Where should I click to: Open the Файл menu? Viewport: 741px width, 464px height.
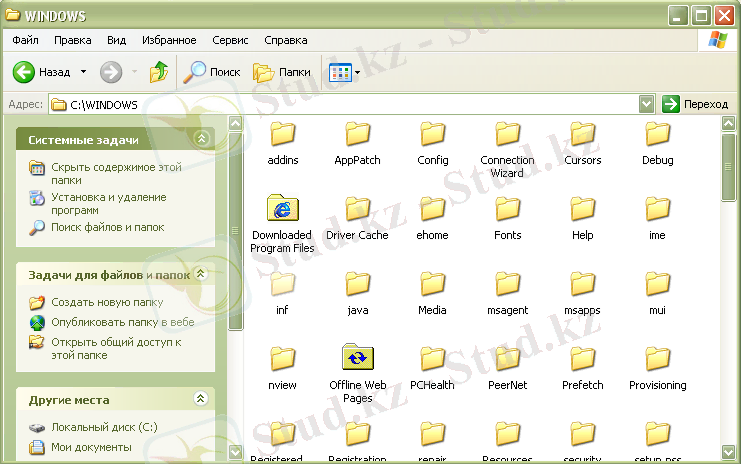[26, 41]
